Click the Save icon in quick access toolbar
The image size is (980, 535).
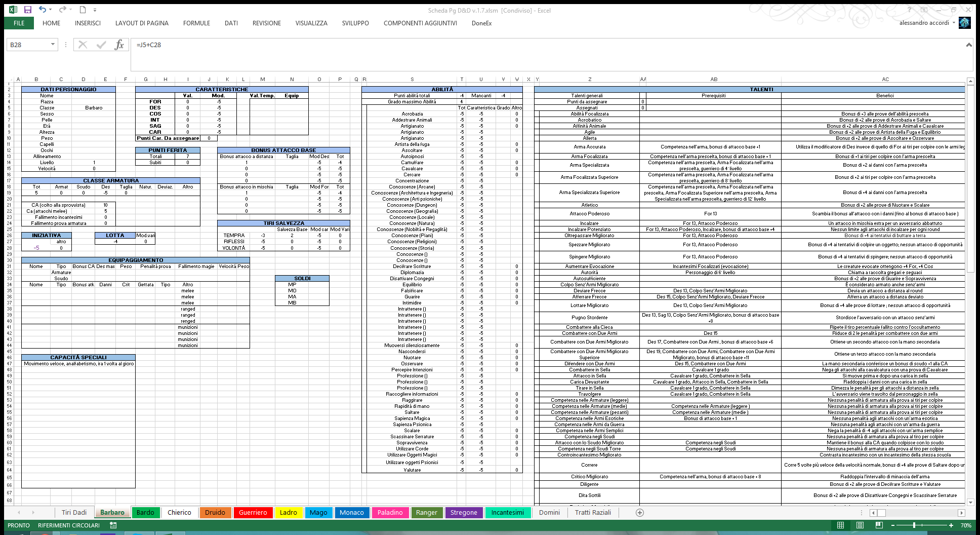(x=27, y=10)
